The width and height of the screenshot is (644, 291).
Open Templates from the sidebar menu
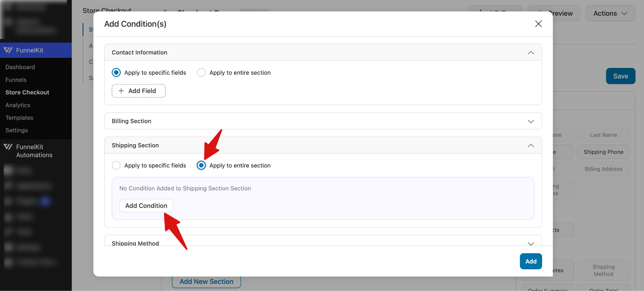point(19,118)
